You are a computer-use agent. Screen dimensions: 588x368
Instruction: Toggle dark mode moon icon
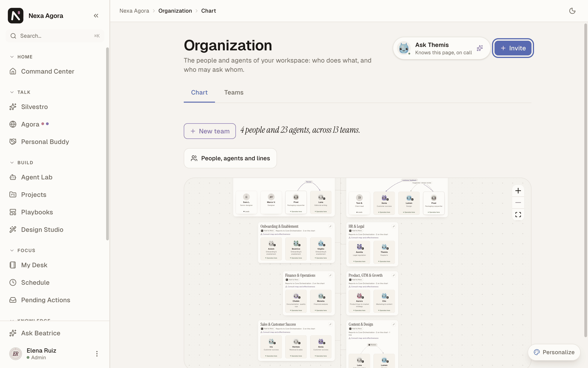tap(572, 11)
